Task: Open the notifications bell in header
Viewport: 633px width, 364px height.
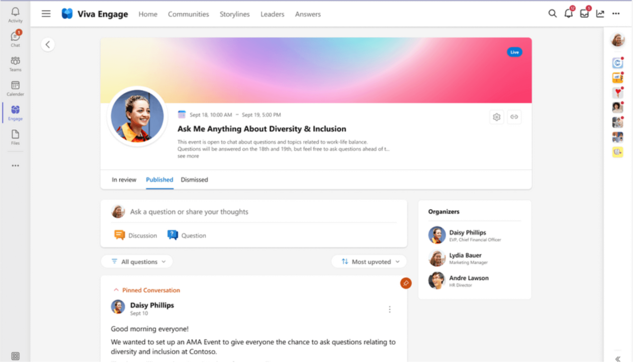Action: (x=568, y=13)
